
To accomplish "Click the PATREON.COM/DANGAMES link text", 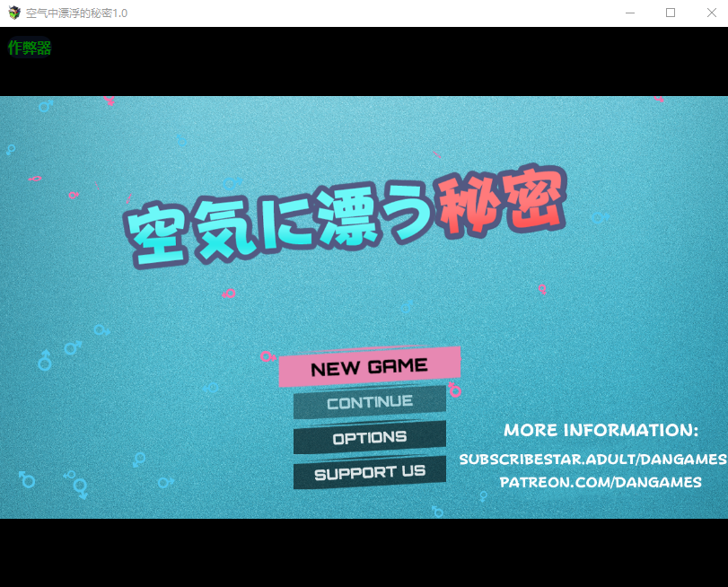I will click(601, 482).
